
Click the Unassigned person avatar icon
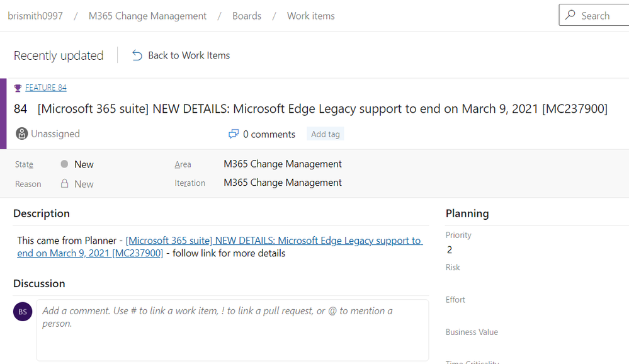click(22, 134)
